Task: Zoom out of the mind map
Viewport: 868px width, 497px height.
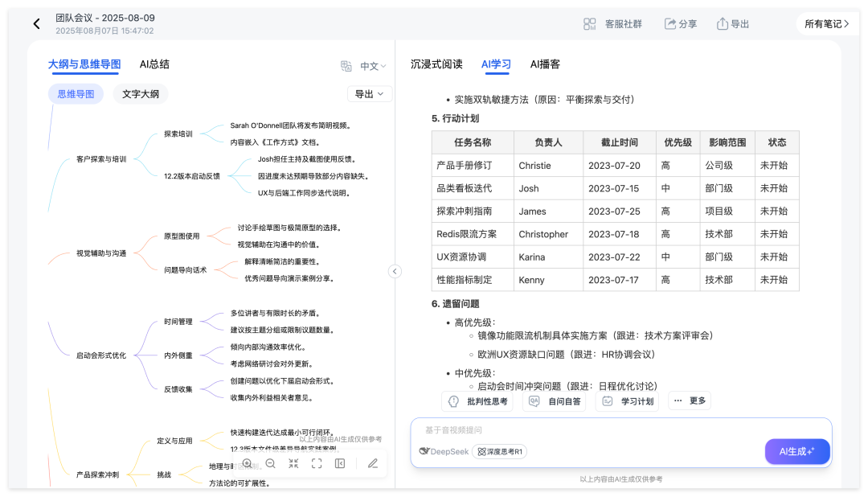Action: pos(269,463)
